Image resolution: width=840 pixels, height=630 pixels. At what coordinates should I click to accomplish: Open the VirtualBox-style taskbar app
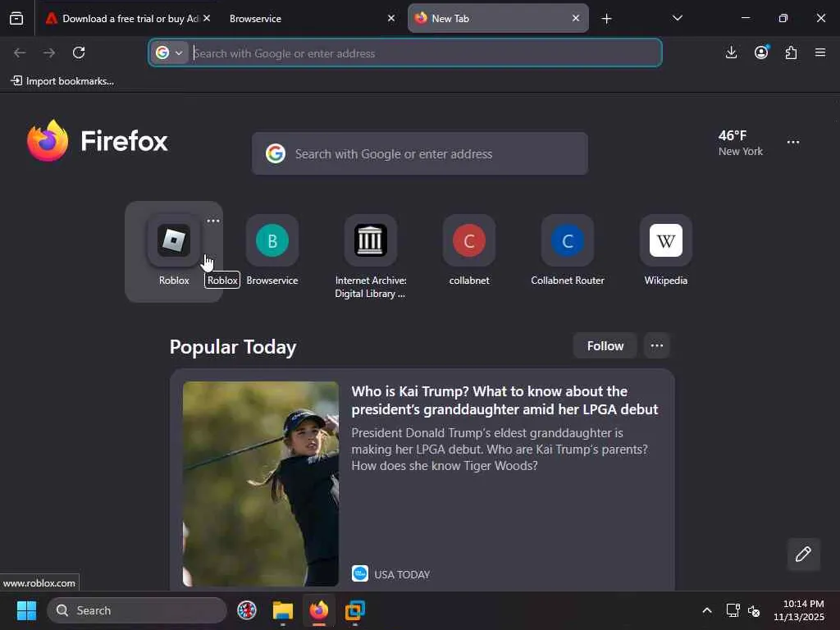coord(354,610)
